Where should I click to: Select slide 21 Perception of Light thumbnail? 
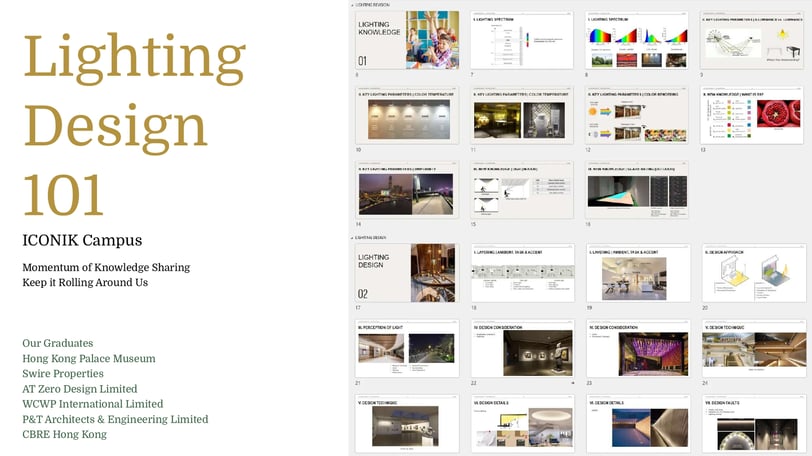coord(407,348)
